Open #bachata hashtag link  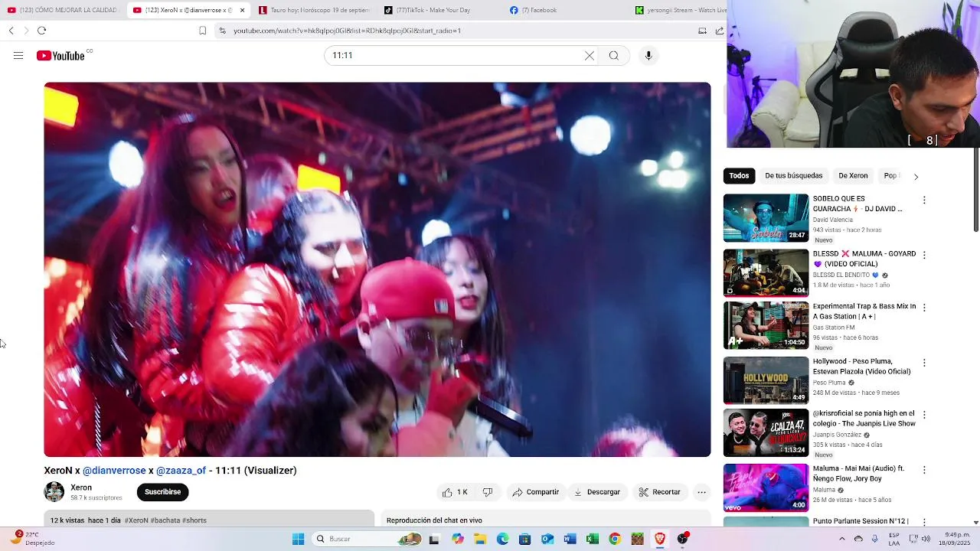coord(165,520)
